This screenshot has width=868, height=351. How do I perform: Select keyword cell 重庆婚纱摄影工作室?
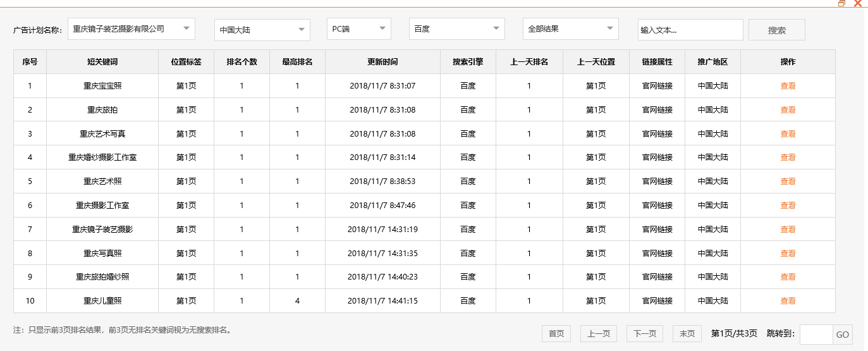pyautogui.click(x=102, y=157)
